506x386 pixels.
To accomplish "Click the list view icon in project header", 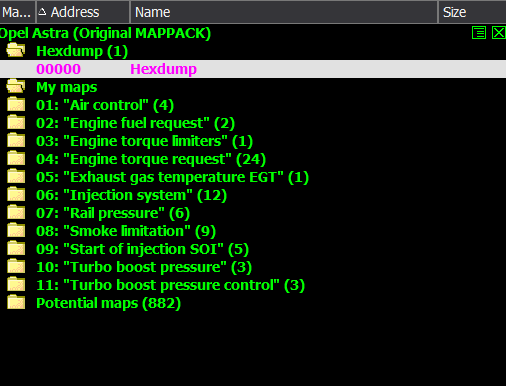I will coord(479,33).
